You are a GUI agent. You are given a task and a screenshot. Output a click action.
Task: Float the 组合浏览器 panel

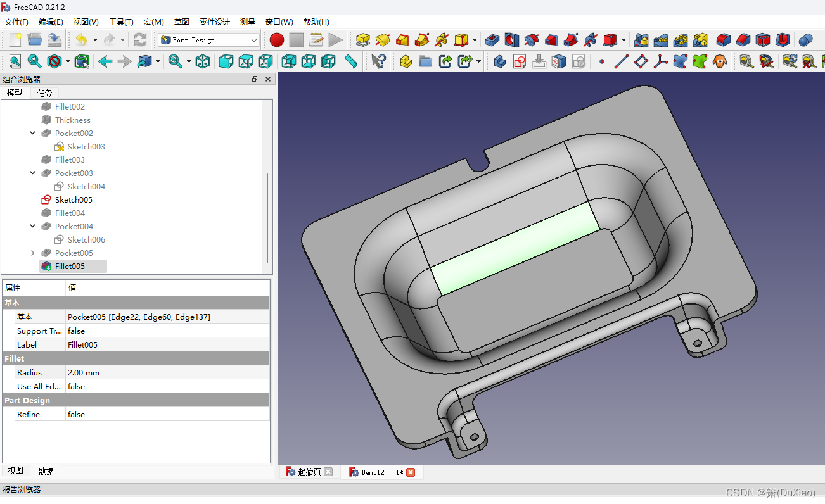pyautogui.click(x=255, y=79)
